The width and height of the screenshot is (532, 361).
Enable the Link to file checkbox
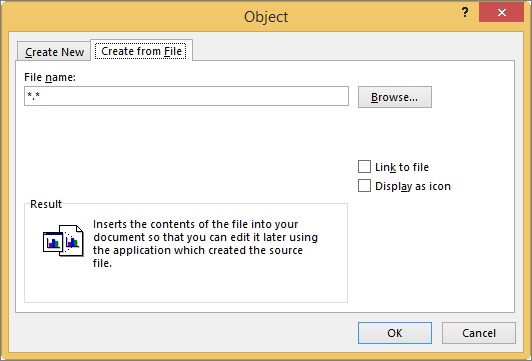[x=364, y=167]
